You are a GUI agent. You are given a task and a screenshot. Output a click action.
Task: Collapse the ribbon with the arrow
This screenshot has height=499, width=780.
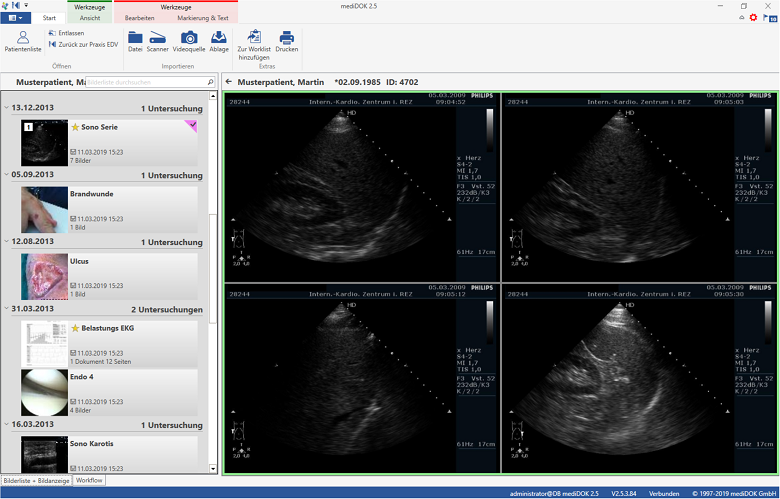[x=741, y=18]
